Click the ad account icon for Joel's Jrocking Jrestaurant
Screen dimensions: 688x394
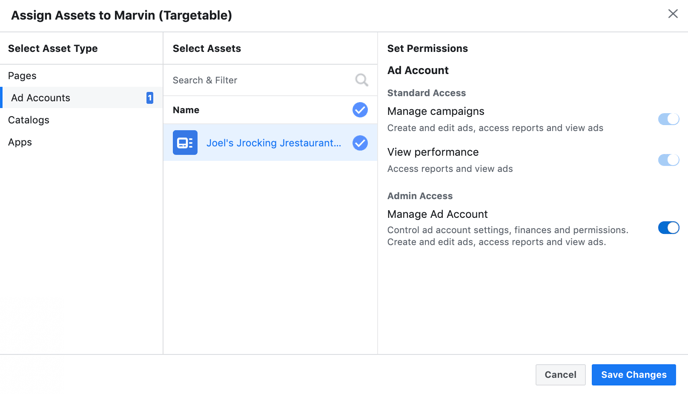(x=185, y=143)
